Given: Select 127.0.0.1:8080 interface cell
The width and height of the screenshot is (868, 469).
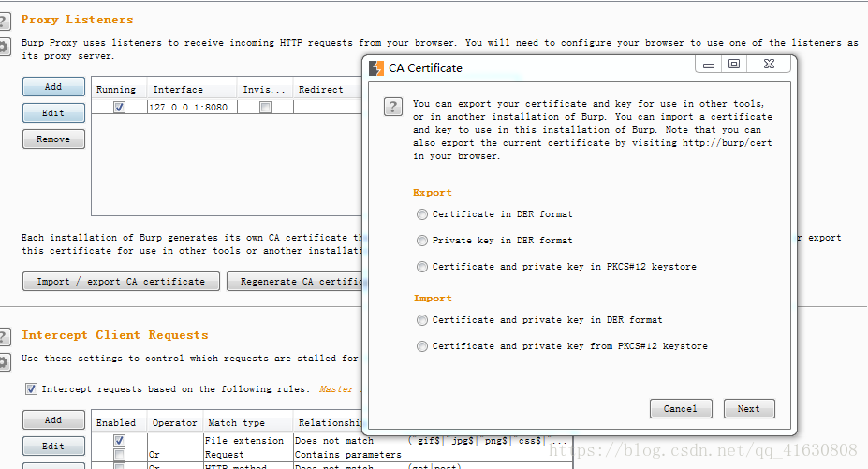Looking at the screenshot, I should pos(192,107).
